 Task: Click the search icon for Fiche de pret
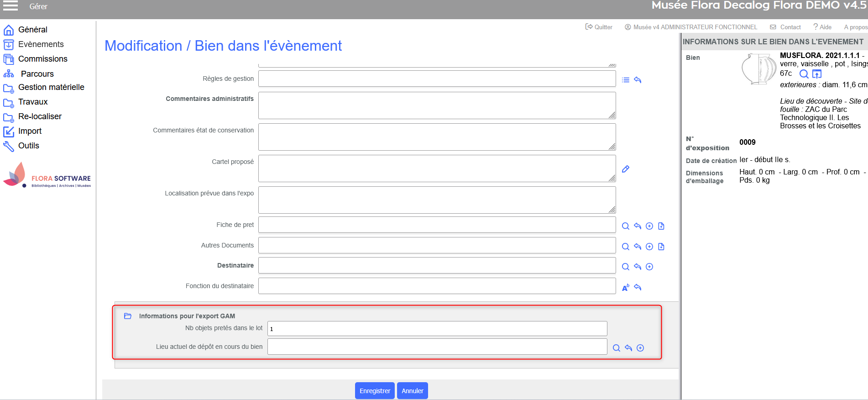626,226
